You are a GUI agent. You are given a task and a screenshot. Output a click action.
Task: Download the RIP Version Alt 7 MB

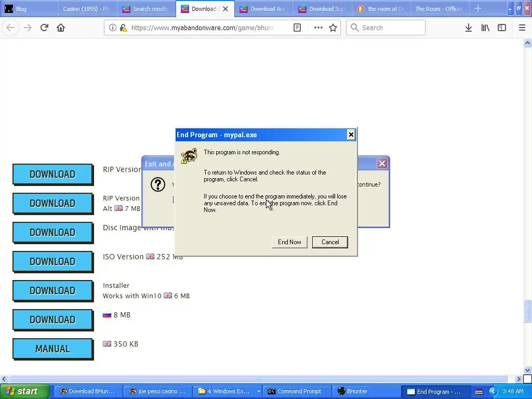pos(52,203)
